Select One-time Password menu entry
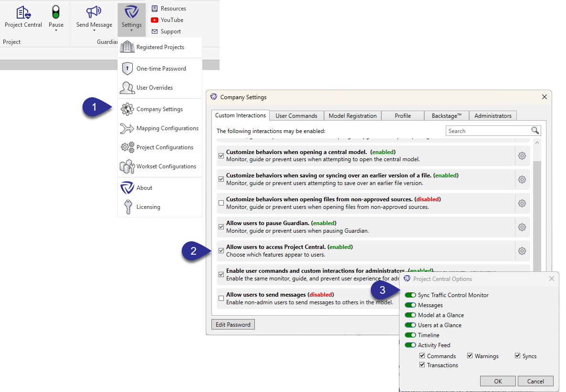This screenshot has width=566, height=392. (160, 69)
